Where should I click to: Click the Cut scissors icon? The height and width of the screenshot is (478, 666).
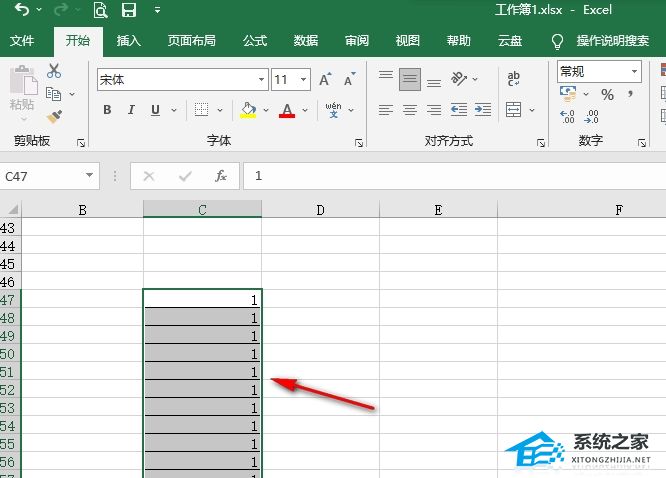(x=54, y=71)
